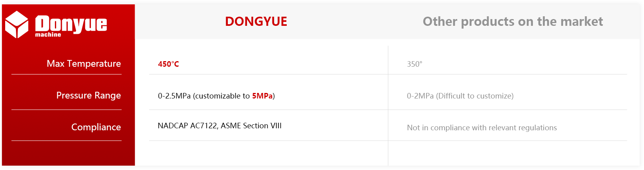644x170 pixels.
Task: Select the Pressure Range row label
Action: tap(88, 95)
